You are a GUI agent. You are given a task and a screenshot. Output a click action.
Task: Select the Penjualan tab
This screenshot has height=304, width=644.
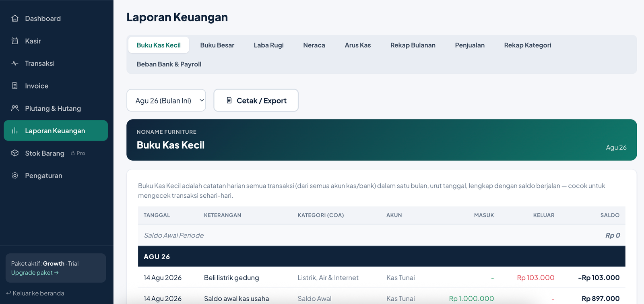tap(470, 45)
